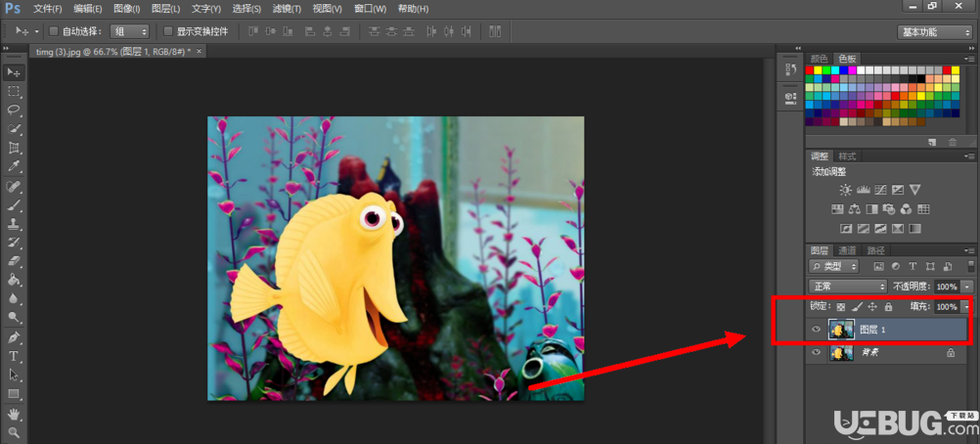The height and width of the screenshot is (444, 980).
Task: Select the Horizontal Type tool
Action: point(13,356)
